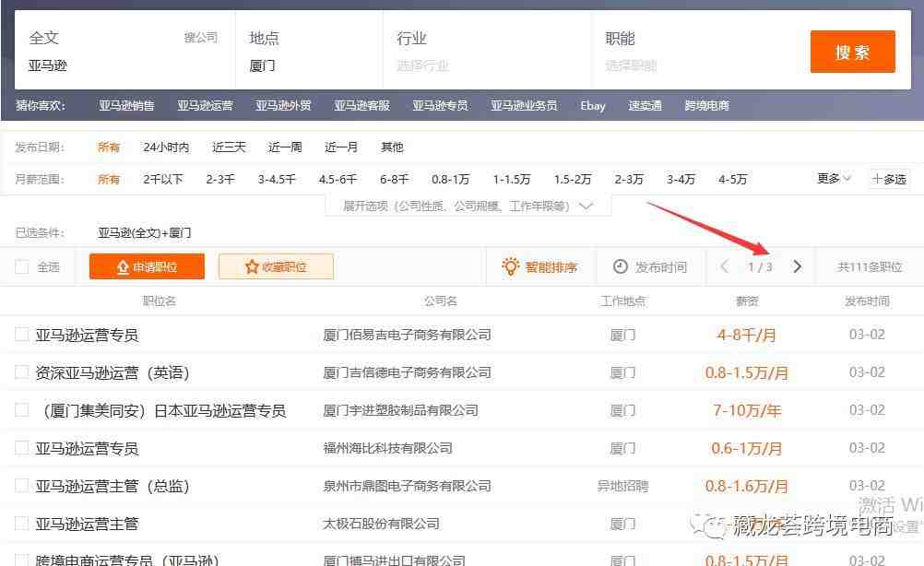Image resolution: width=924 pixels, height=566 pixels.
Task: Sort results by 发布时间
Action: point(650,266)
